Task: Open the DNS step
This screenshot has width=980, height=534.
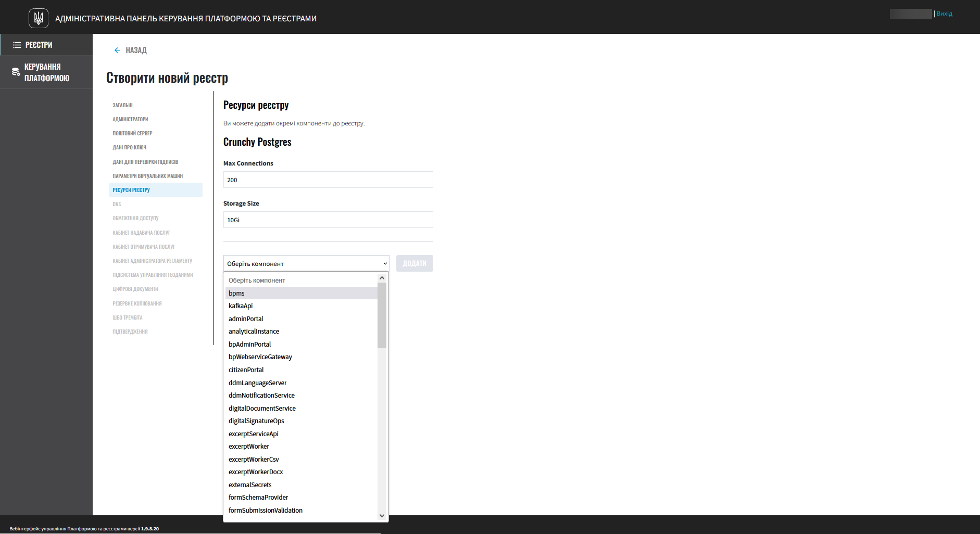Action: pyautogui.click(x=117, y=204)
